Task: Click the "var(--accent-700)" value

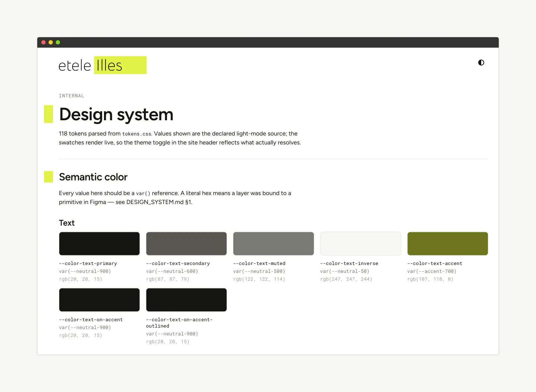Action: click(432, 271)
